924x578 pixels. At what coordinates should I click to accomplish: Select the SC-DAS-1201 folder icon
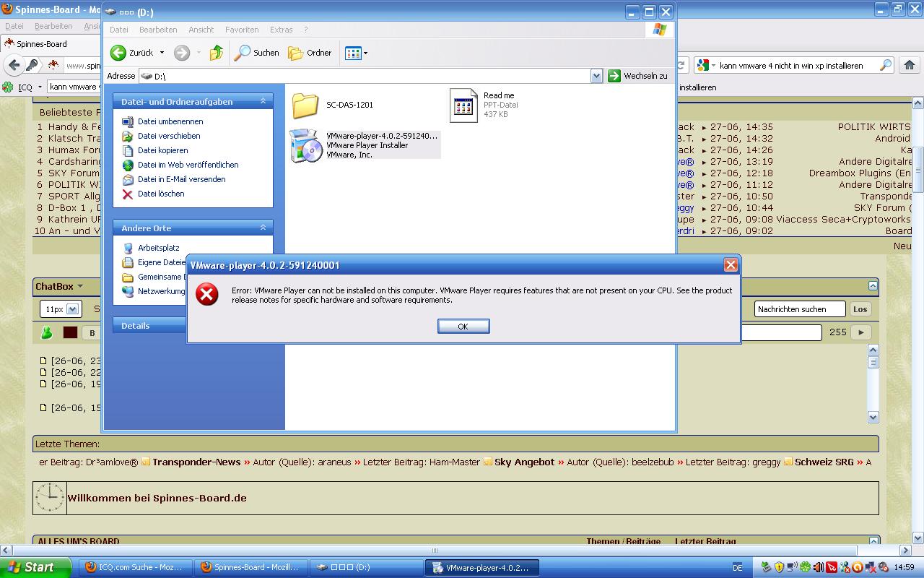coord(305,105)
